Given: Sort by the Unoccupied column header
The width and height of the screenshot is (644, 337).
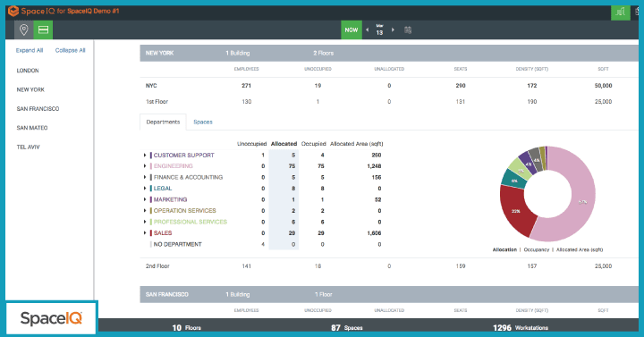Looking at the screenshot, I should [x=251, y=144].
